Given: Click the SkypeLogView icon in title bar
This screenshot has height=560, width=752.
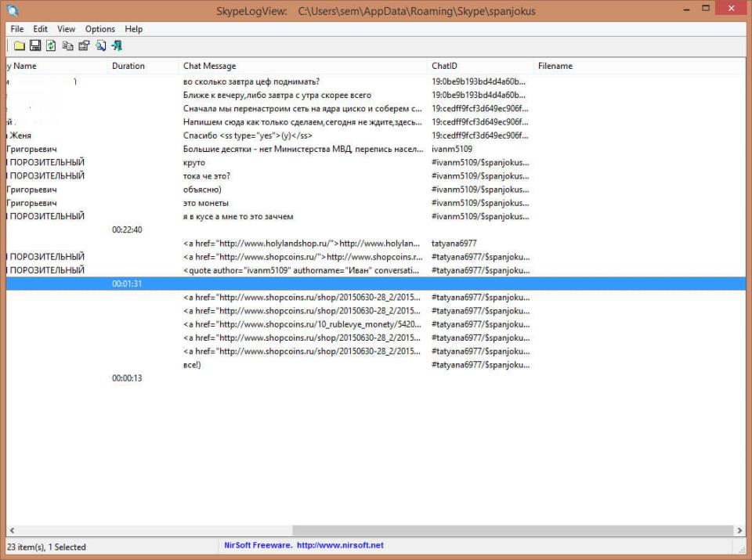Looking at the screenshot, I should point(13,11).
